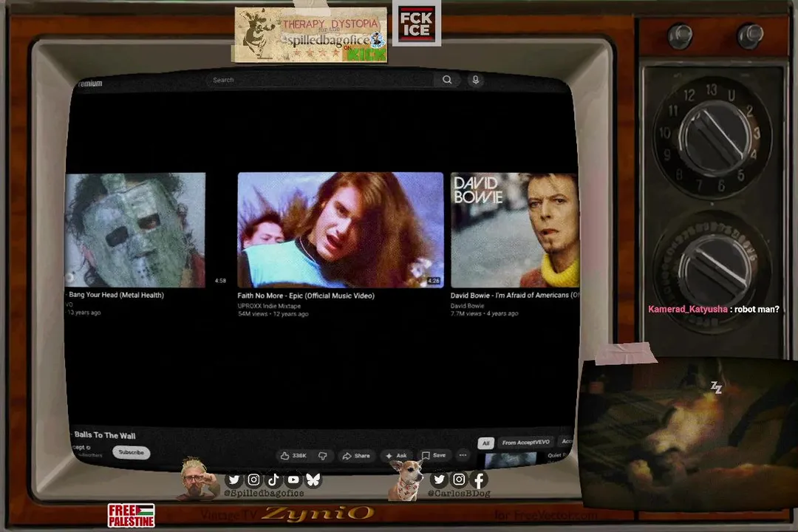
Task: Click the 54M views · 12 years ago text
Action: [273, 313]
